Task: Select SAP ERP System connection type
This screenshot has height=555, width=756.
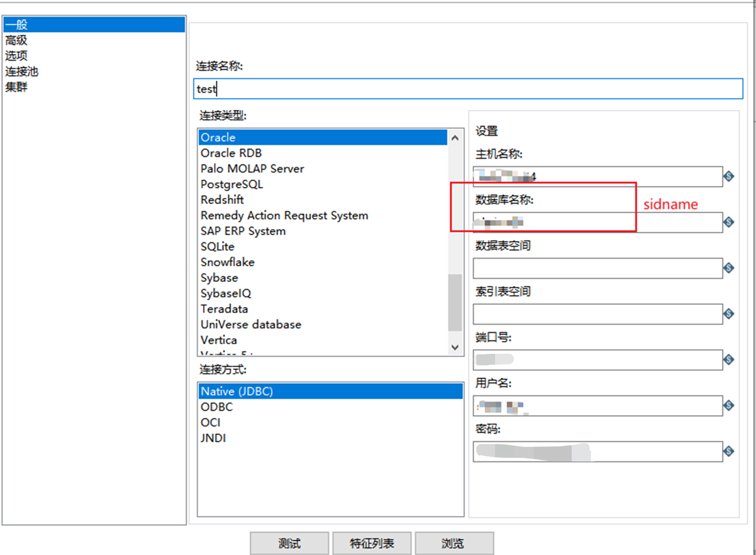Action: pos(323,231)
